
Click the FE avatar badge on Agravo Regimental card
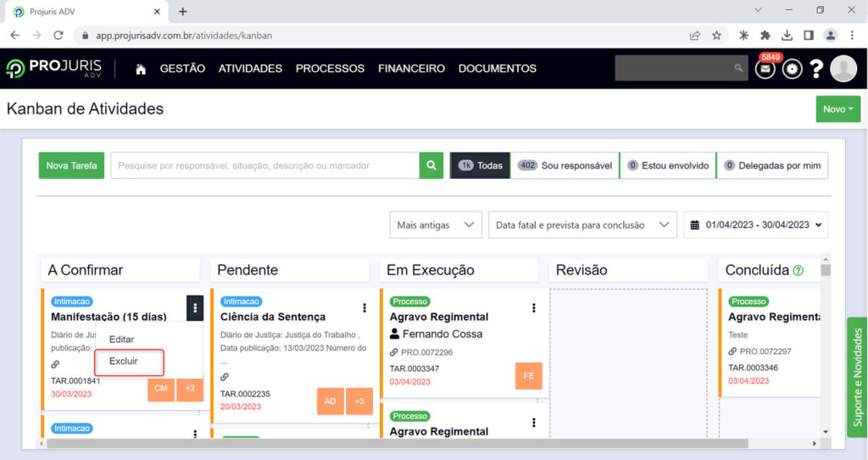[x=529, y=376]
